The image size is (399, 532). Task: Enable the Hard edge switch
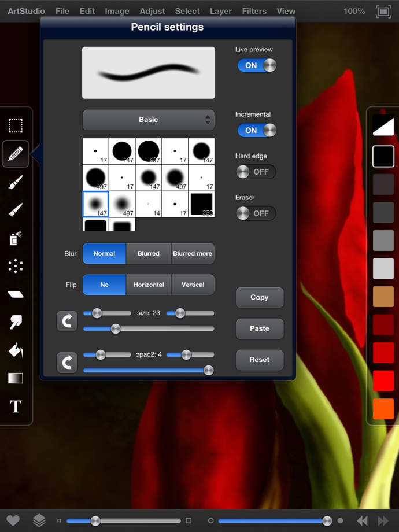(256, 172)
